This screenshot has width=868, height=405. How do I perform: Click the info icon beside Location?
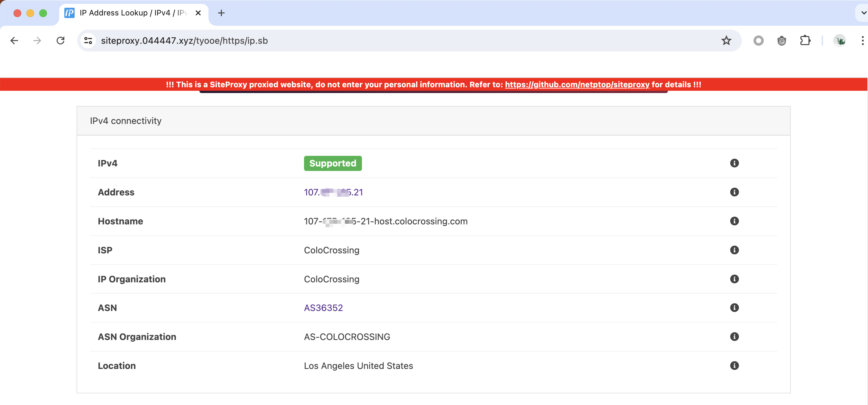[x=734, y=365]
